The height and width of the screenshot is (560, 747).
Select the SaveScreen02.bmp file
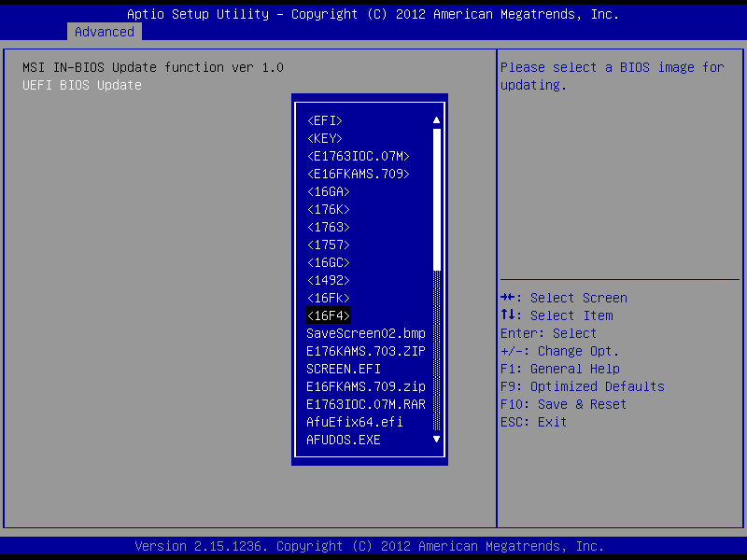tap(366, 333)
